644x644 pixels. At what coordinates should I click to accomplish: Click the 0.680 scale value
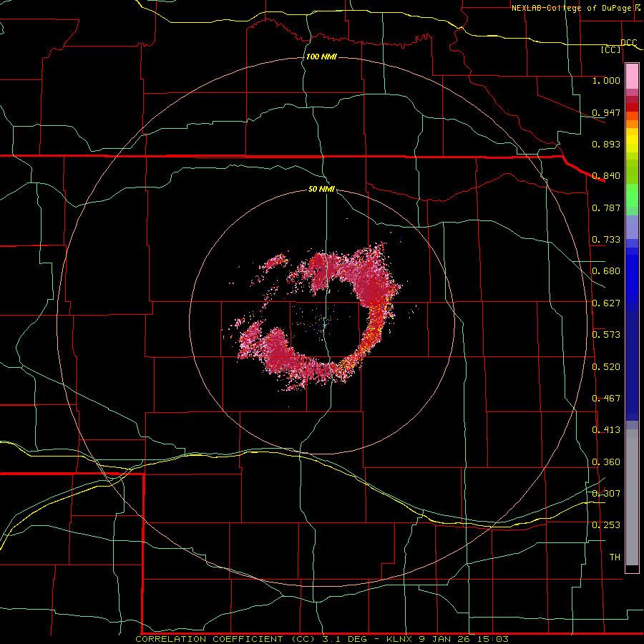point(606,271)
